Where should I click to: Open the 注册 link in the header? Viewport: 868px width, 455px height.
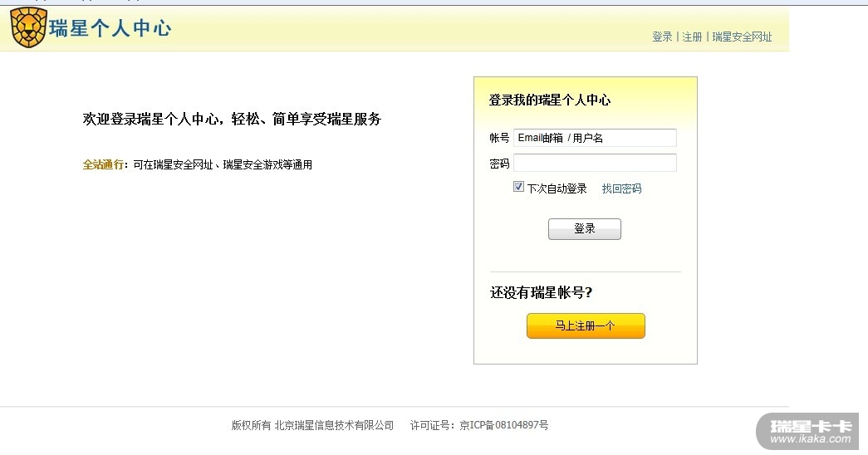(x=692, y=37)
